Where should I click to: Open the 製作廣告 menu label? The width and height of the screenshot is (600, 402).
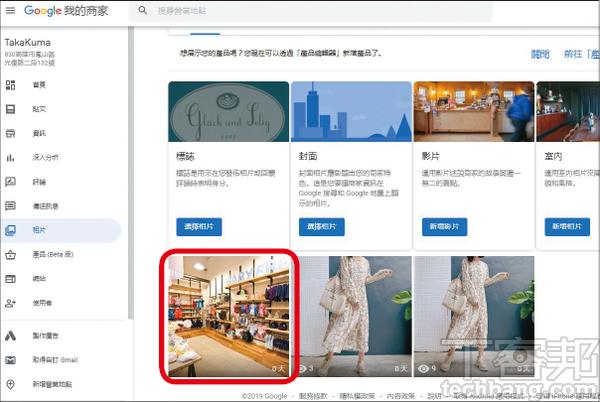coord(46,336)
